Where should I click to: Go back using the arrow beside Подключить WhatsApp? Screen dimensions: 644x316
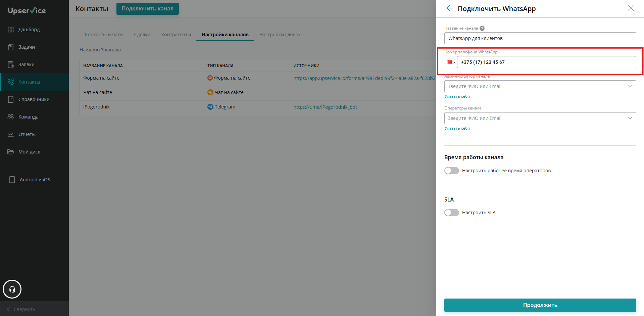450,8
